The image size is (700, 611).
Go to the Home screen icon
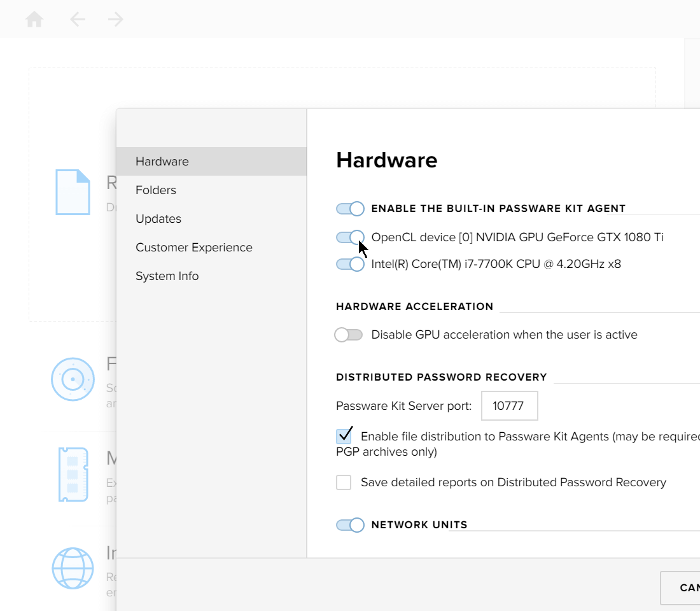(34, 19)
